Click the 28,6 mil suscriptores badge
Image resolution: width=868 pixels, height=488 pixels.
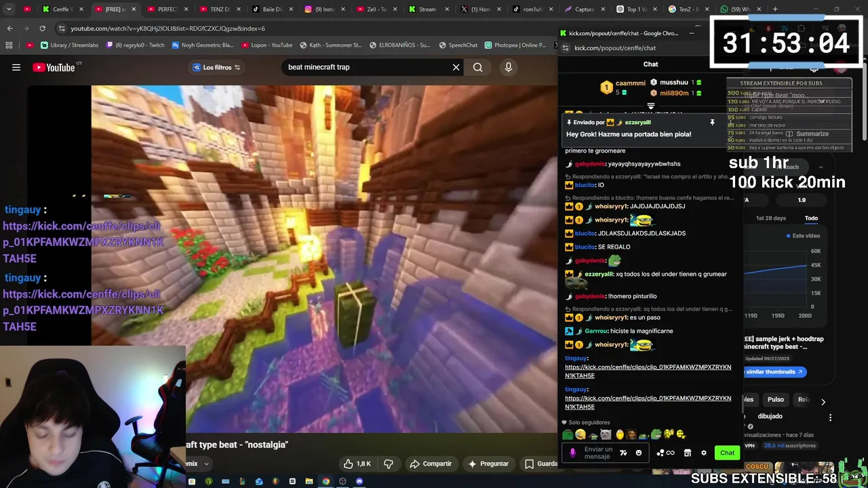[790, 445]
